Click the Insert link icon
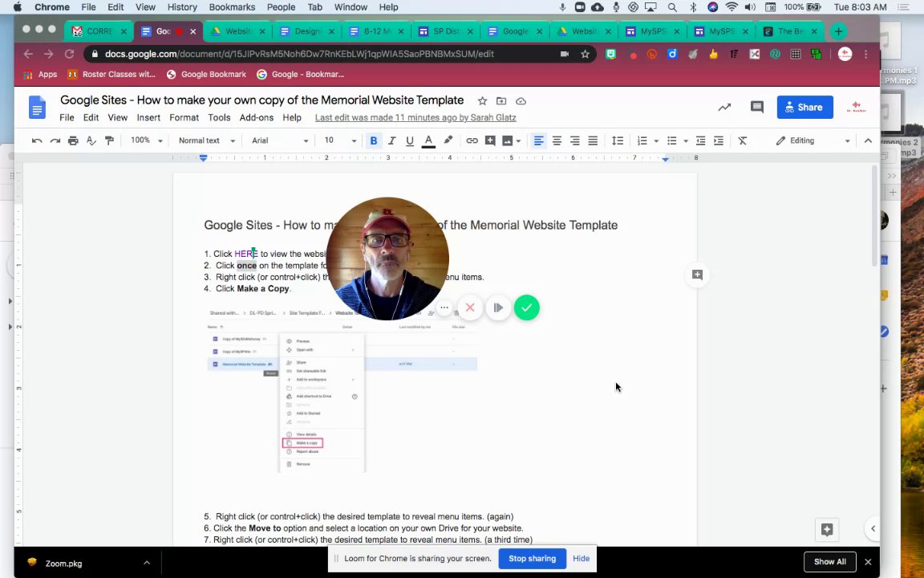The width and height of the screenshot is (924, 578). point(472,140)
